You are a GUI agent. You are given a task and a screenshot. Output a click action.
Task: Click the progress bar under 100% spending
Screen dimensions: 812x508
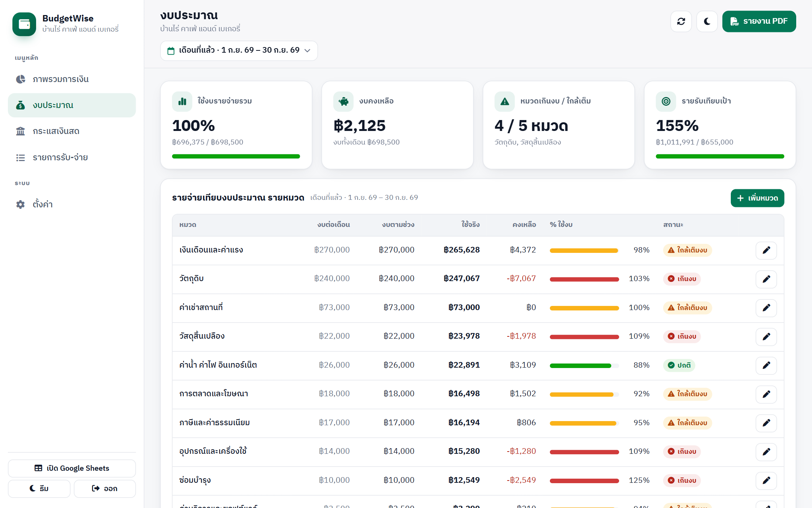[x=236, y=156]
